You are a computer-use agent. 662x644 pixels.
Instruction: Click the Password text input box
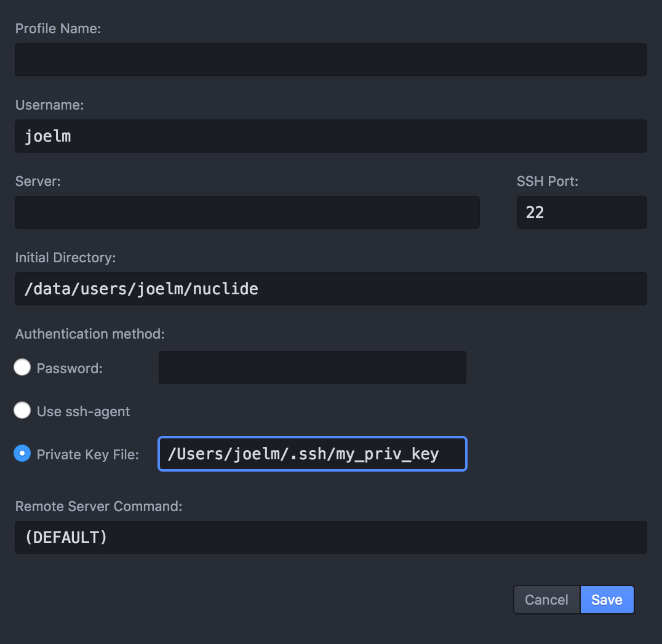pos(313,368)
